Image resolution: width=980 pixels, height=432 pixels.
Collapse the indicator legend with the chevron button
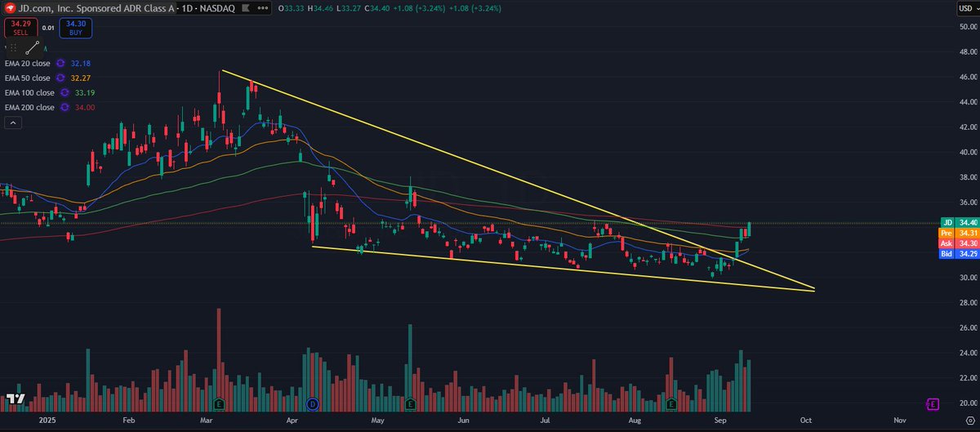pyautogui.click(x=13, y=122)
